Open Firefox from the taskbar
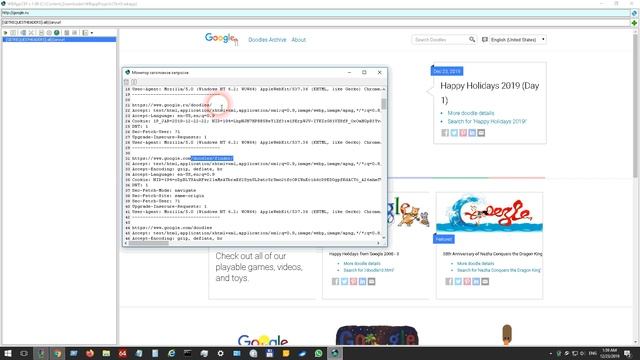Screen dimensions: 640x360 pyautogui.click(x=90, y=353)
